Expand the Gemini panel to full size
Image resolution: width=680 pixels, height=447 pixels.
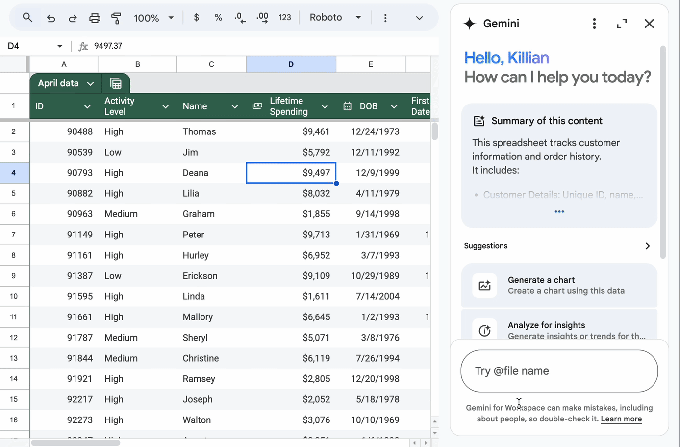(x=622, y=24)
